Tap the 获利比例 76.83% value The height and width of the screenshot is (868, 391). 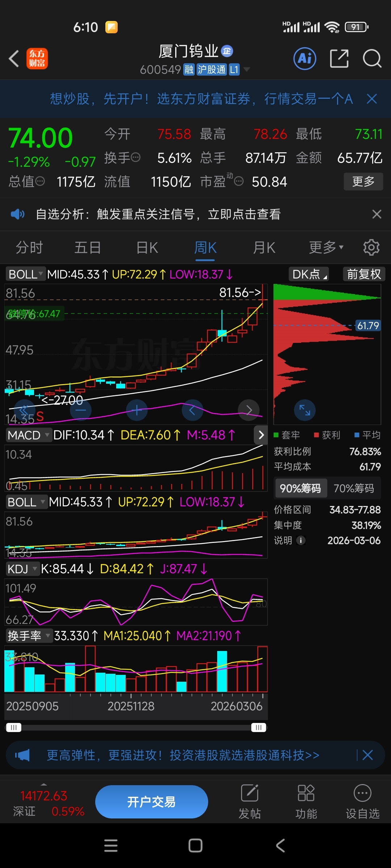point(365,451)
